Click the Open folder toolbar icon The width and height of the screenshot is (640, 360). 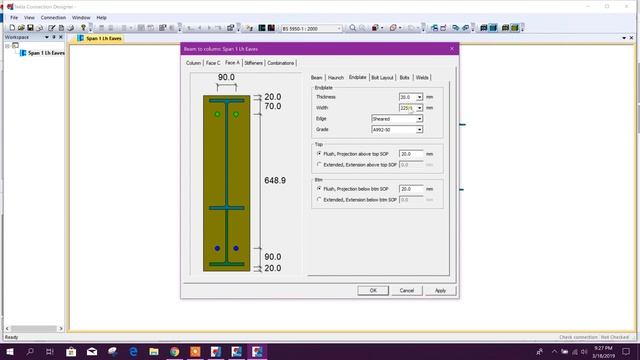(21, 28)
